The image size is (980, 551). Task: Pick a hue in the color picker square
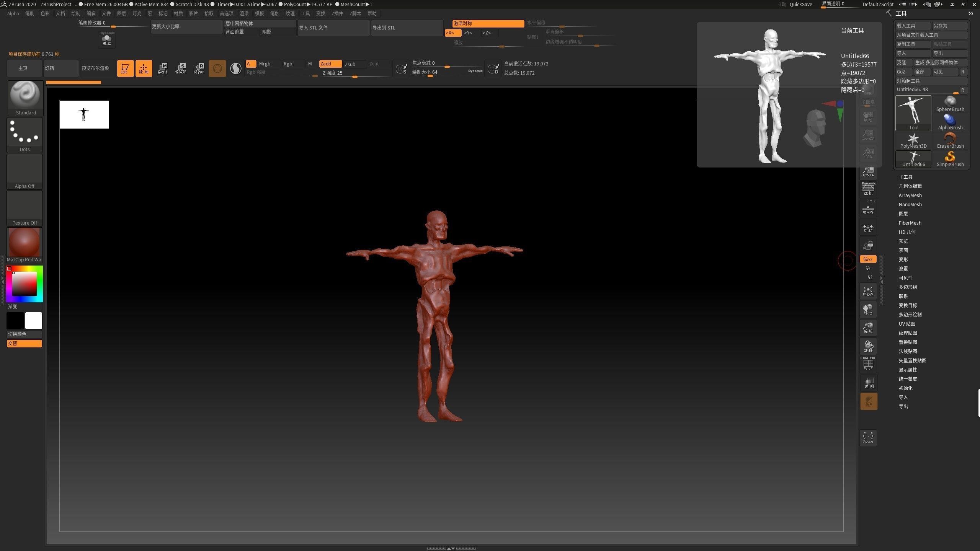[24, 284]
